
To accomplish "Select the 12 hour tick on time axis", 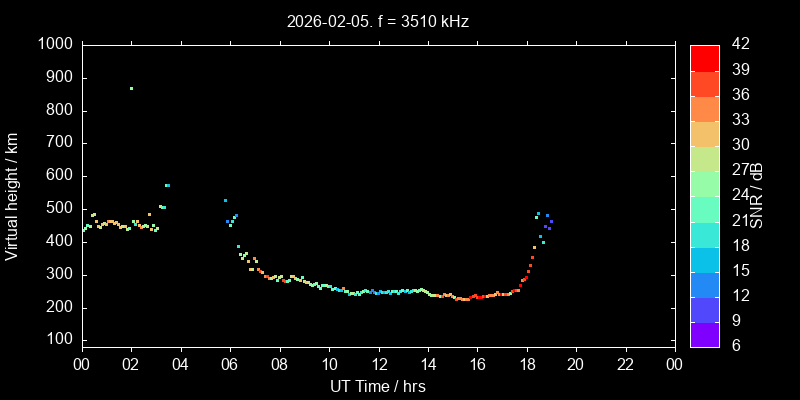I will [378, 363].
